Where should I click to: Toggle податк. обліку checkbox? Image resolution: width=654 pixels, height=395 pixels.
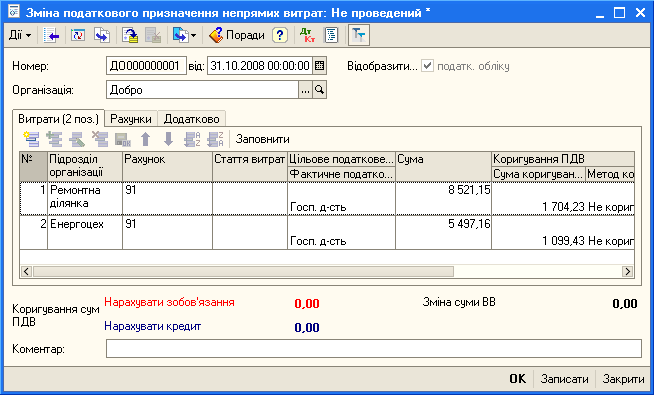pyautogui.click(x=427, y=66)
